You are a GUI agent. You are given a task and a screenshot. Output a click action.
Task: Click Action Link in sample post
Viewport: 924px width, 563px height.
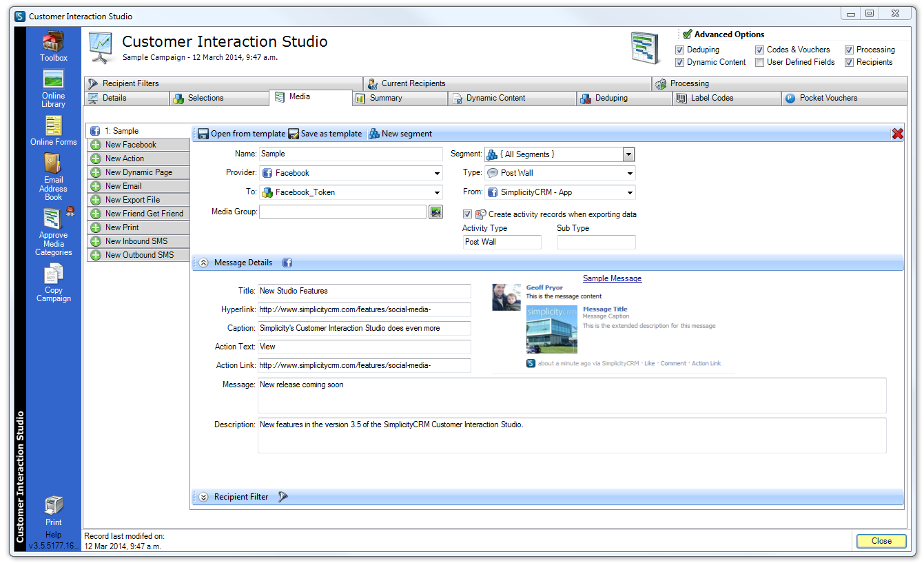(706, 363)
